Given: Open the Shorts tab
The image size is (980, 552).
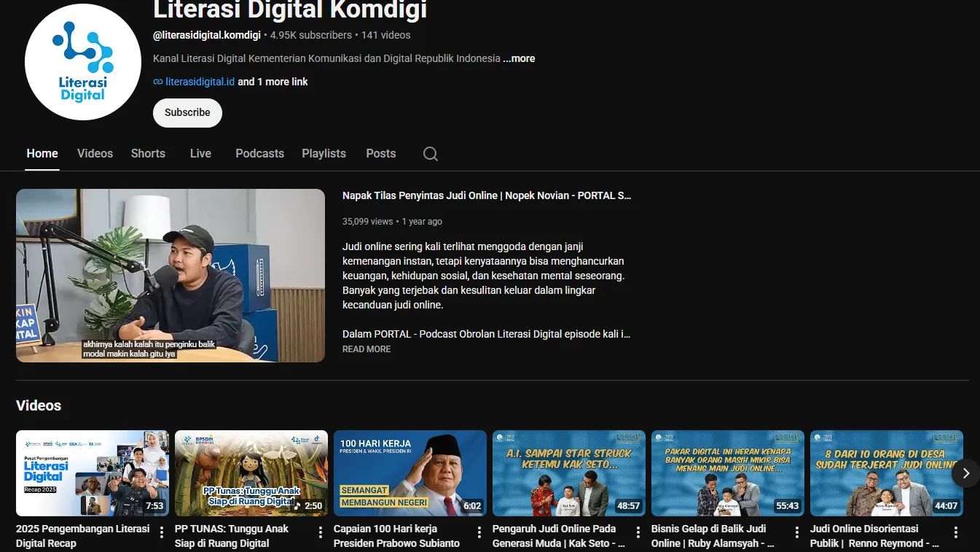Looking at the screenshot, I should click(148, 153).
